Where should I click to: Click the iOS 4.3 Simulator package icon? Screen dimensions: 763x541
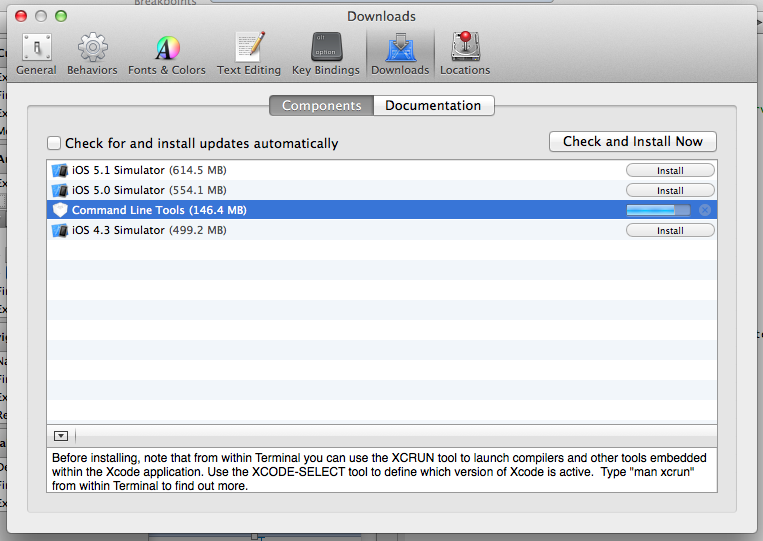pos(60,230)
